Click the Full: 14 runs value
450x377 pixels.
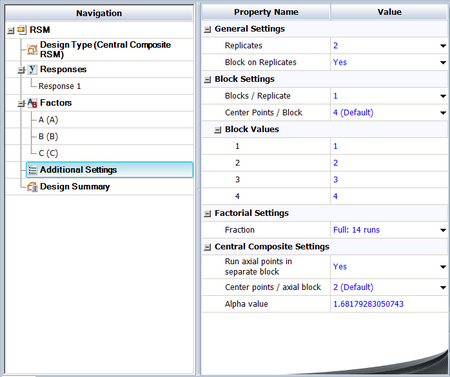(356, 230)
